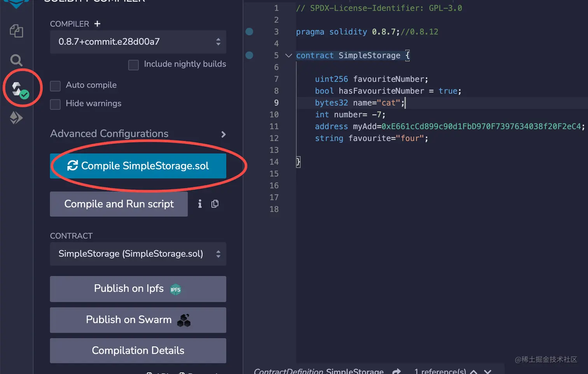
Task: Click line number 13 in the gutter
Action: [274, 150]
